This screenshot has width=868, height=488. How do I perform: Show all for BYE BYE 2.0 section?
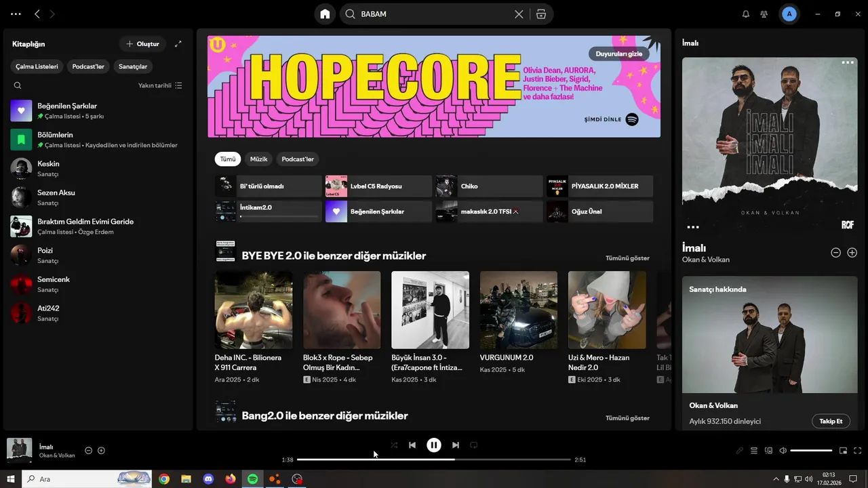click(627, 258)
